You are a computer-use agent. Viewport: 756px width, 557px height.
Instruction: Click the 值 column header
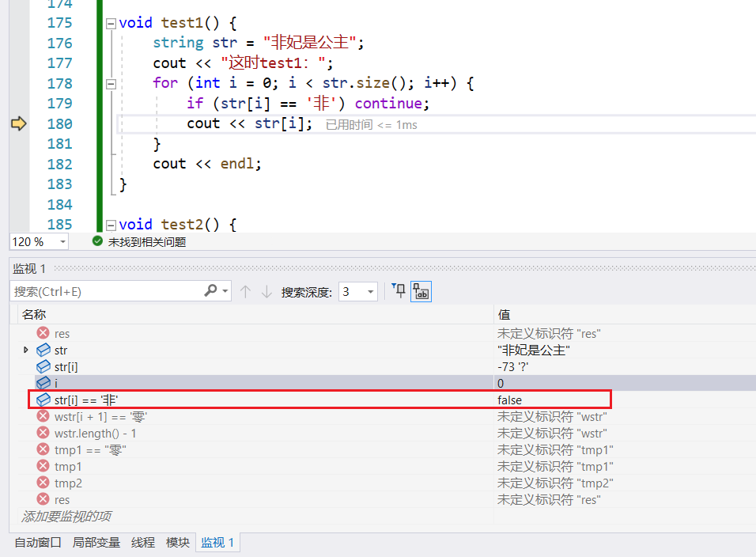pyautogui.click(x=504, y=315)
